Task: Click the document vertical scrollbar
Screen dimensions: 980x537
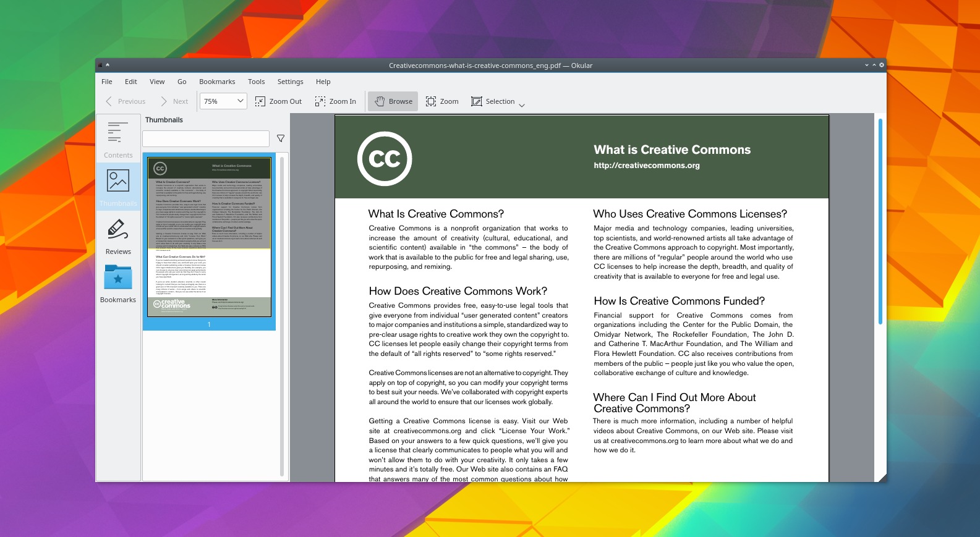Action: tap(880, 221)
